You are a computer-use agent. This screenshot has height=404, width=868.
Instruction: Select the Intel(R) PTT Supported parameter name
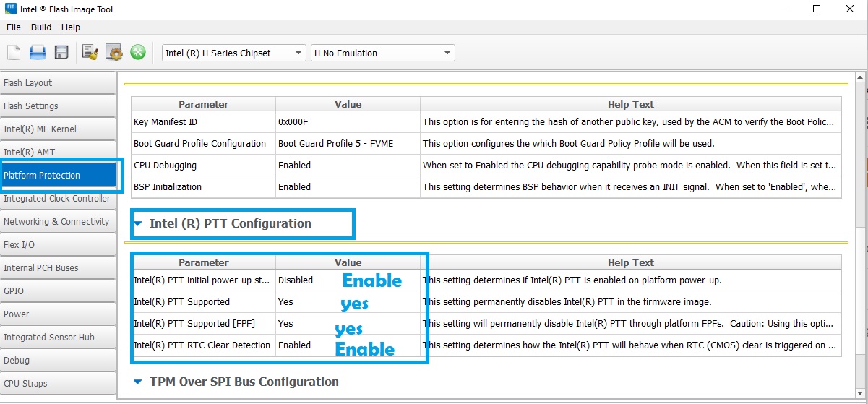[203, 301]
